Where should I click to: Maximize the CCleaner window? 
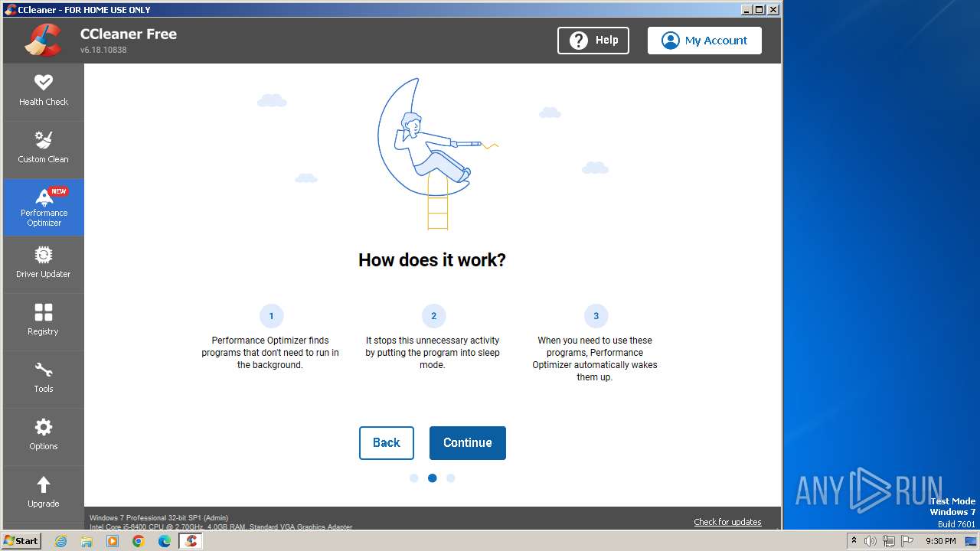tap(759, 9)
